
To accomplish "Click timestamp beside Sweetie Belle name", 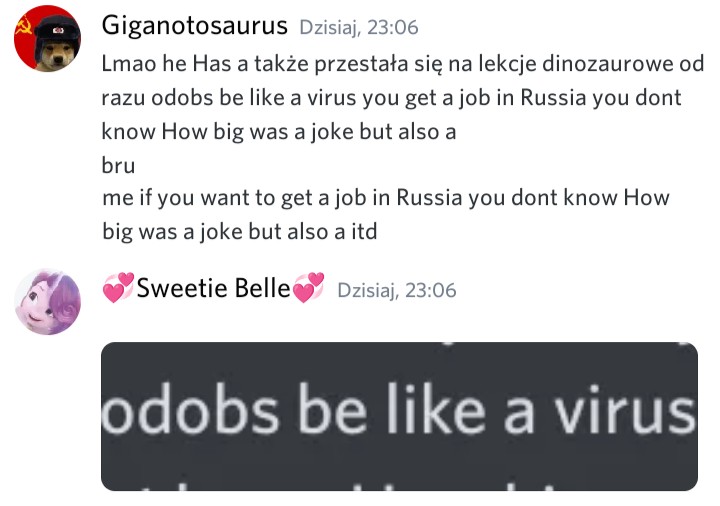I will click(397, 291).
